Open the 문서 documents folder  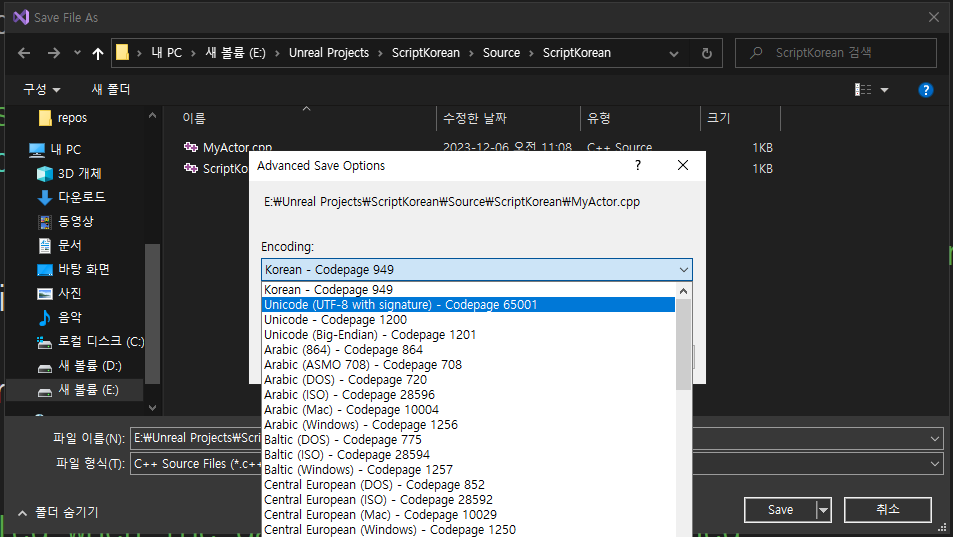coord(69,245)
